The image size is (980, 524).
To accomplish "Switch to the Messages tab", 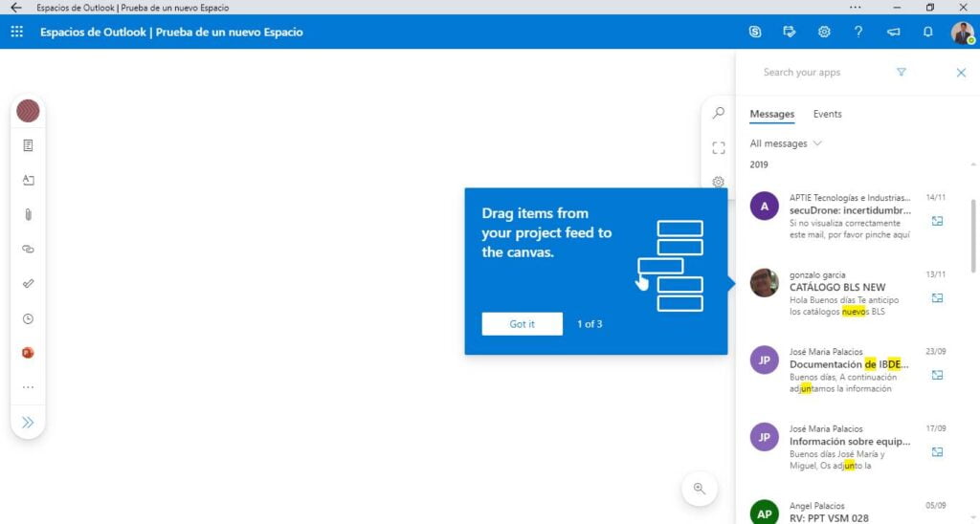I will [772, 114].
